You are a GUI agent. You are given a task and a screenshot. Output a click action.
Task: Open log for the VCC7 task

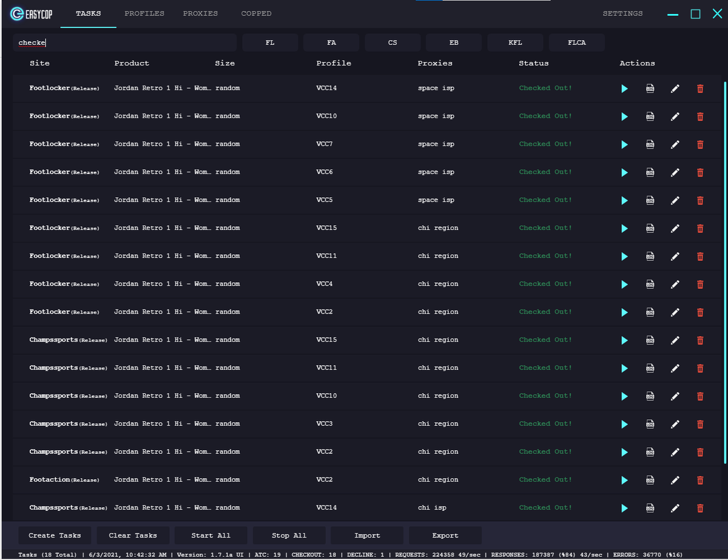pyautogui.click(x=650, y=144)
